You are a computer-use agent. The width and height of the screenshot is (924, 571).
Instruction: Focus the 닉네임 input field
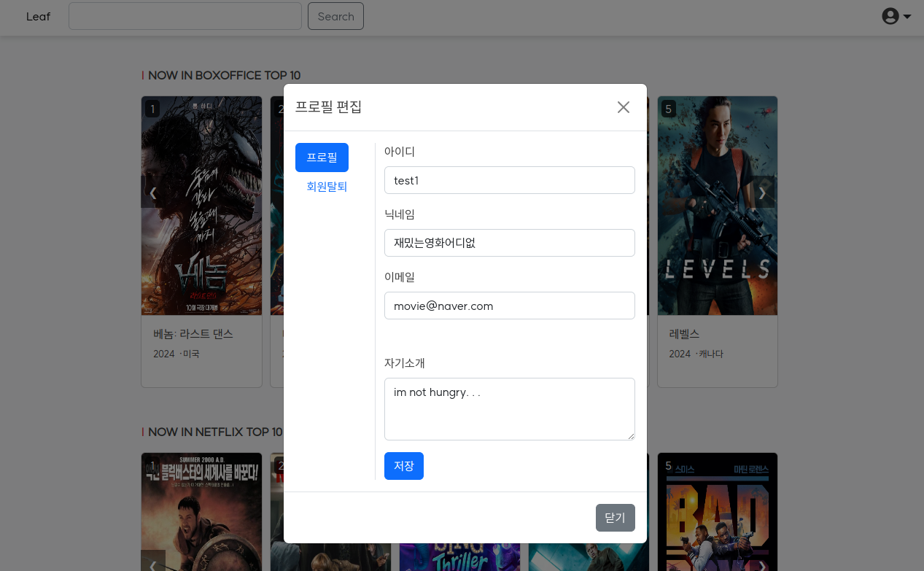pos(510,243)
